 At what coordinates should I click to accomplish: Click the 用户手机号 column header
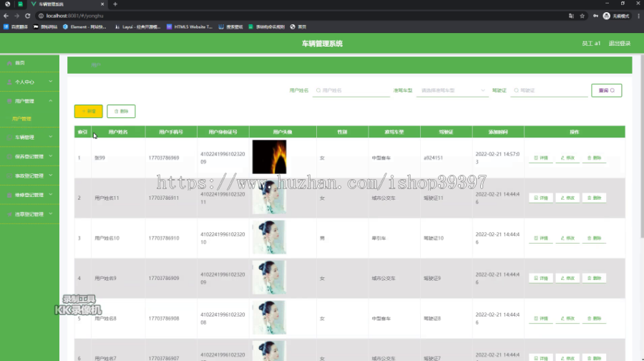(x=171, y=132)
